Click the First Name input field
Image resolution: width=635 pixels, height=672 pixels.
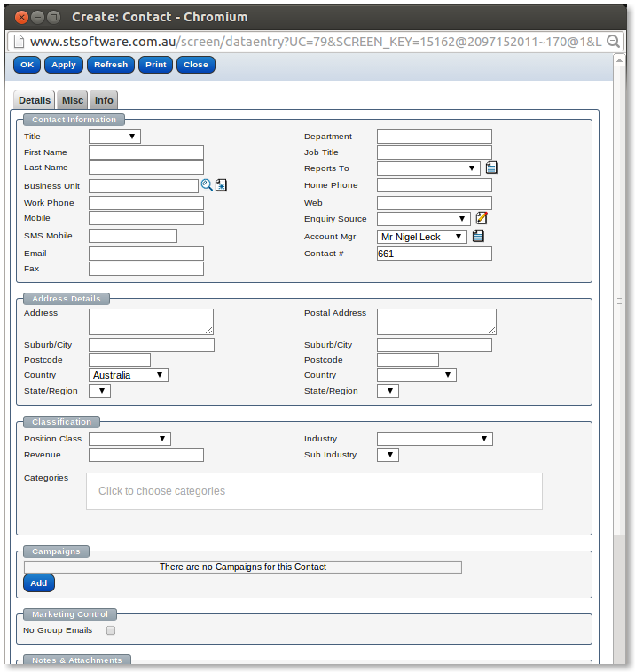[x=146, y=152]
